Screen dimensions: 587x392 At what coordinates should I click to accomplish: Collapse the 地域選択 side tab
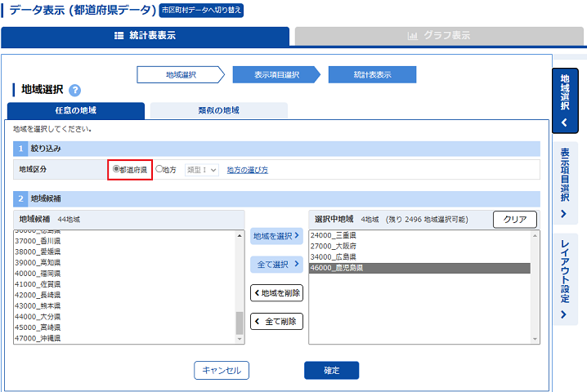click(x=565, y=100)
